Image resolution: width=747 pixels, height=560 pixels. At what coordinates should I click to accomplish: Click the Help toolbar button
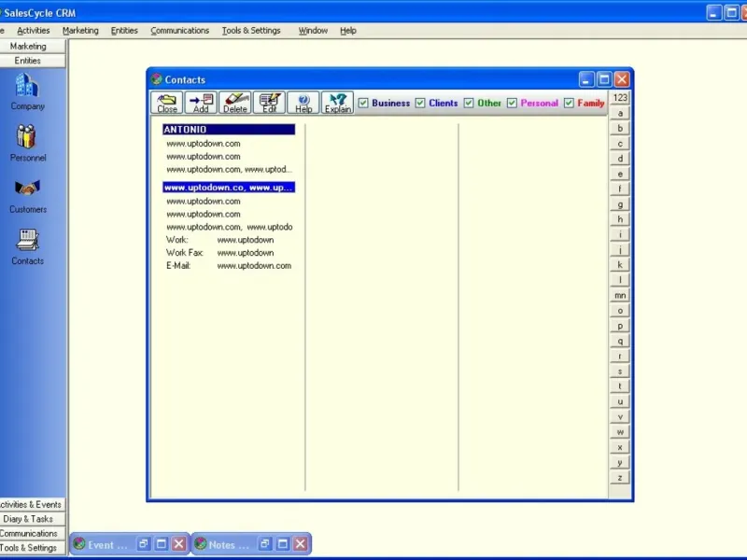pyautogui.click(x=303, y=103)
